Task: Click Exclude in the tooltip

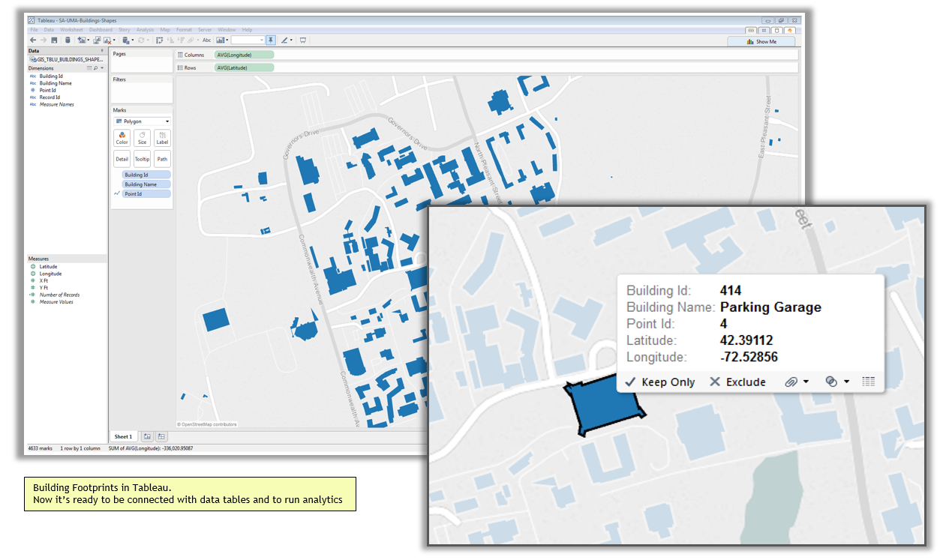Action: click(737, 382)
